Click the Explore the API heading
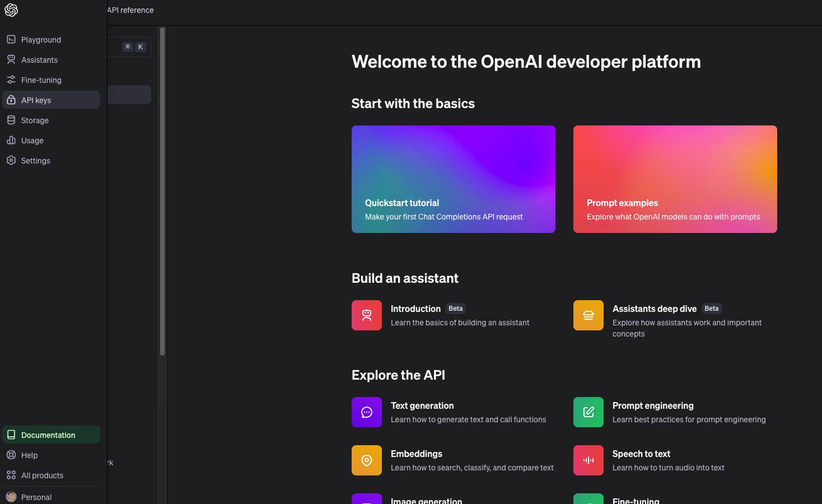 [398, 375]
